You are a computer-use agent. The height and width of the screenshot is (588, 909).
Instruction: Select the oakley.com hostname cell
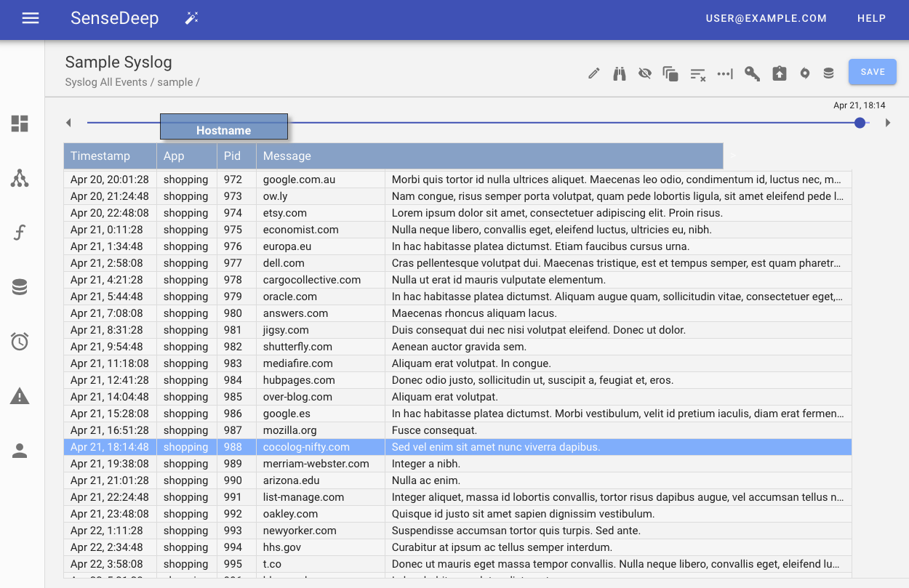[321, 514]
